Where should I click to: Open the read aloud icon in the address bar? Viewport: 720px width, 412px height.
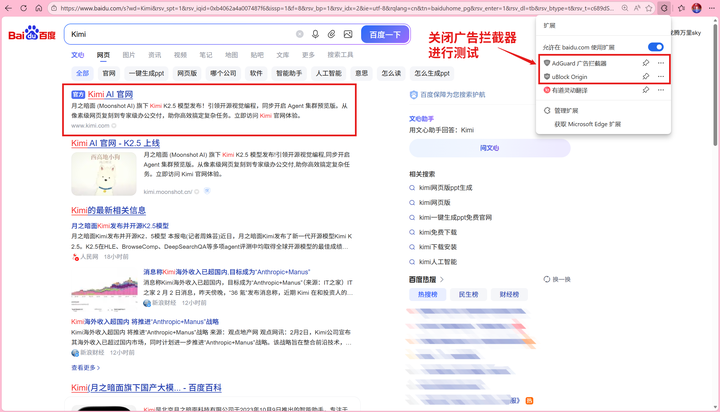(637, 8)
